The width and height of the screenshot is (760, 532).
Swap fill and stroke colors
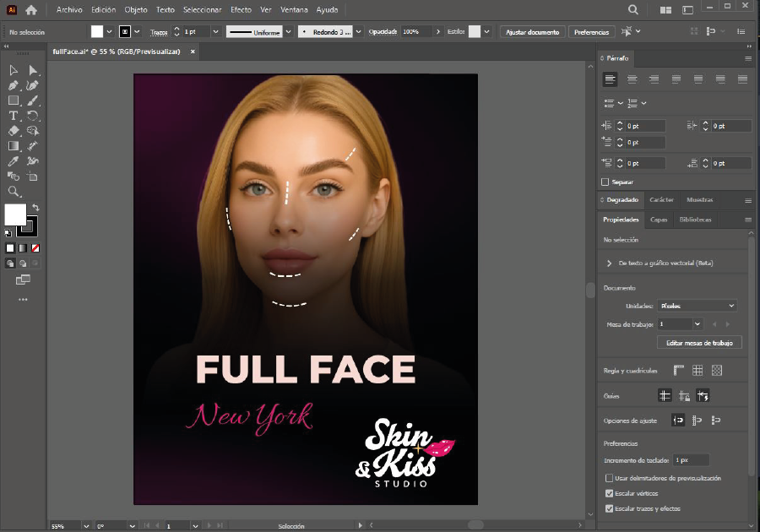click(x=35, y=208)
